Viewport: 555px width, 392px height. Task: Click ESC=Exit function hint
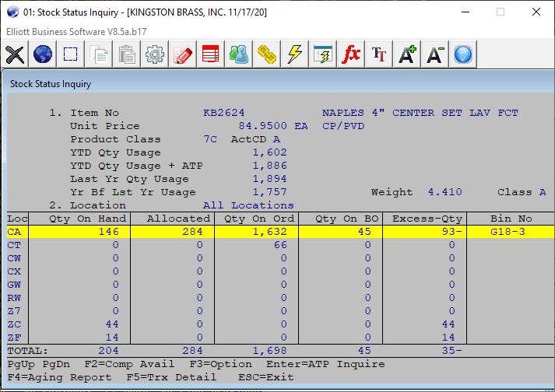pos(266,377)
